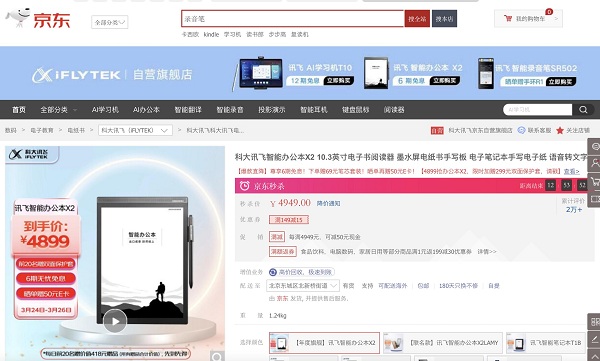This screenshot has width=600, height=361.
Task: Open the AI学习机 nav tab
Action: (105, 110)
